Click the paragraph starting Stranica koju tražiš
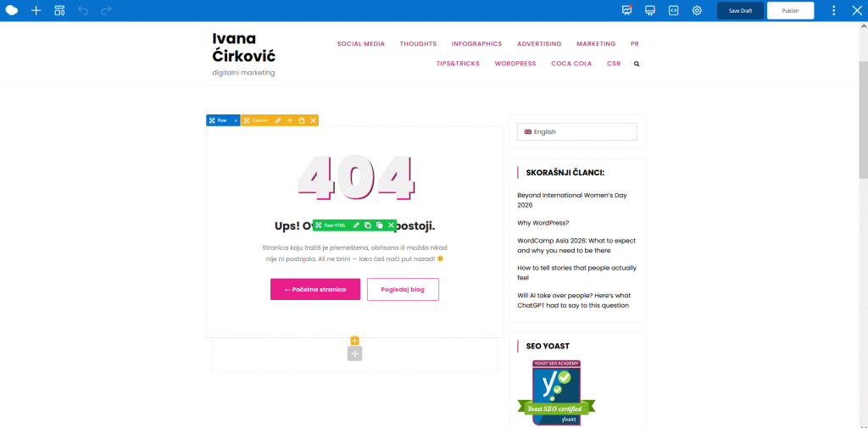The image size is (868, 428). pyautogui.click(x=354, y=253)
